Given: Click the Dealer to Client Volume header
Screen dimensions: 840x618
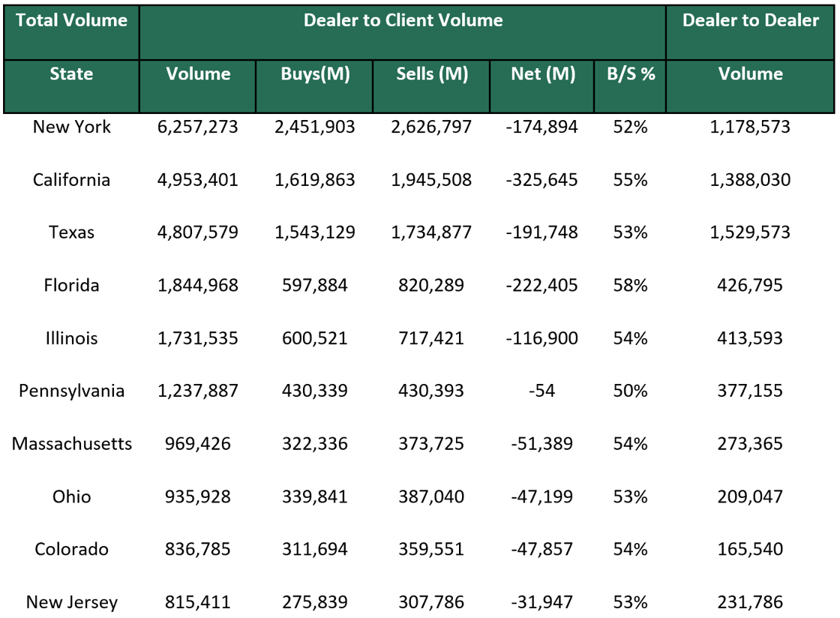Looking at the screenshot, I should pyautogui.click(x=402, y=20).
